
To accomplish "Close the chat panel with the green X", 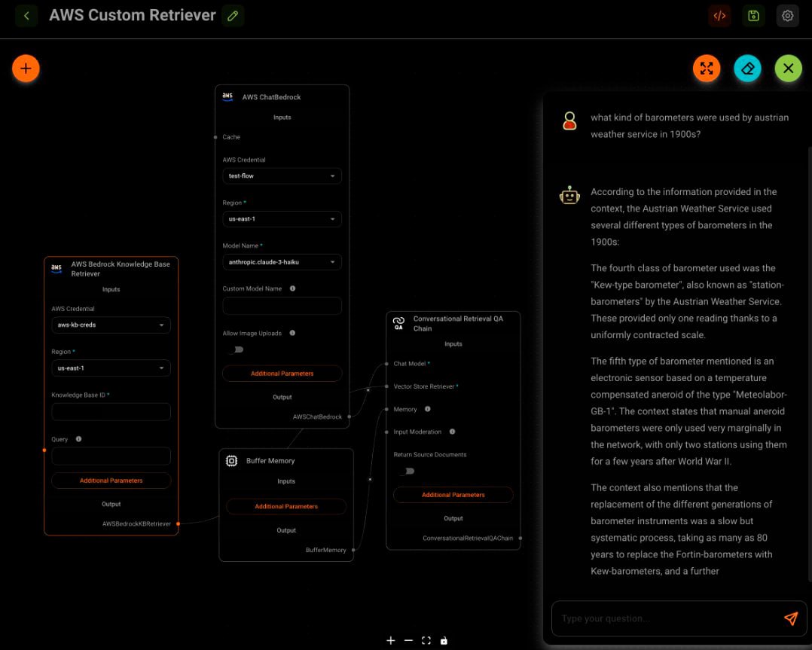I will point(788,69).
